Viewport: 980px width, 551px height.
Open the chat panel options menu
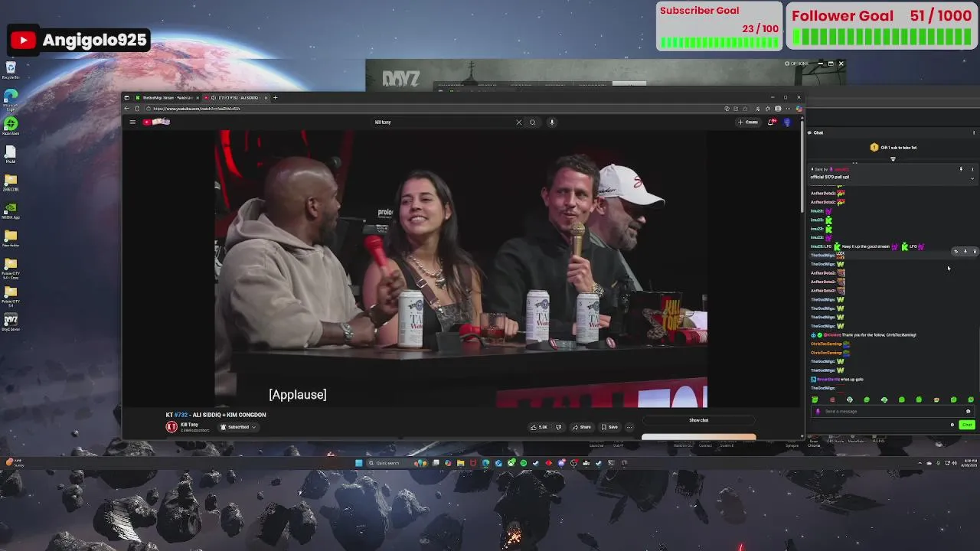click(974, 132)
